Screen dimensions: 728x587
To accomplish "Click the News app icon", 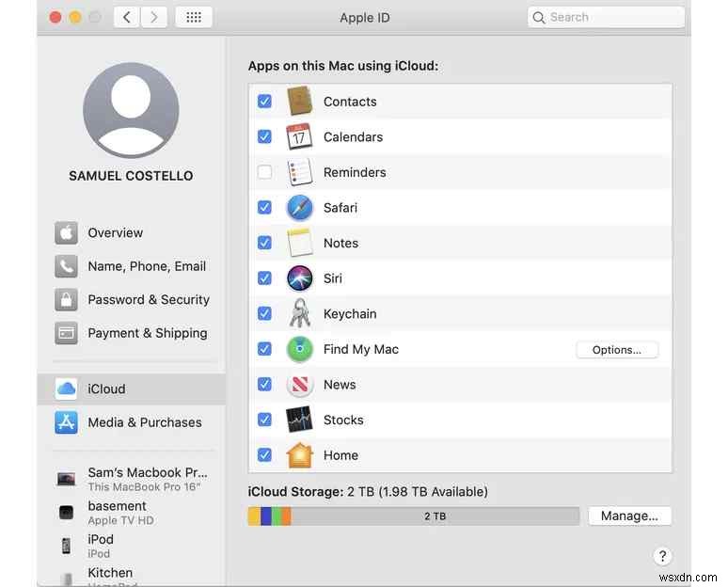I will click(299, 385).
